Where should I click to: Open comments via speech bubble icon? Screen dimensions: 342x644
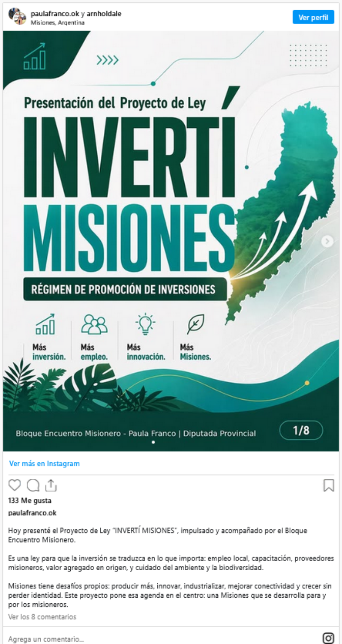33,485
